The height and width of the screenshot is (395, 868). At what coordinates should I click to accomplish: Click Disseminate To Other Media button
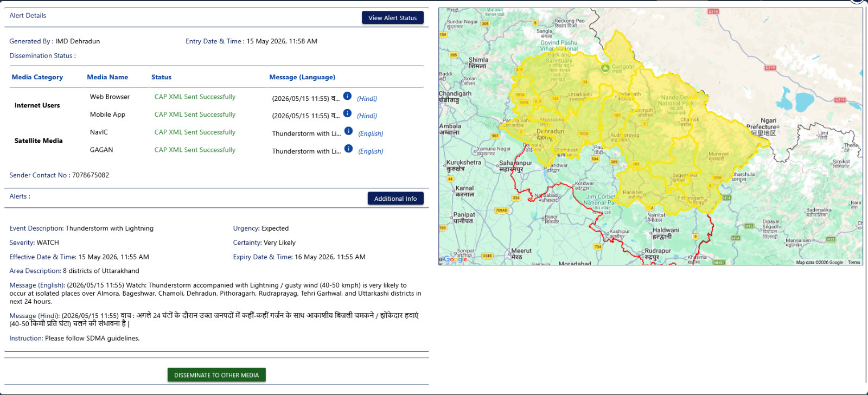[216, 375]
